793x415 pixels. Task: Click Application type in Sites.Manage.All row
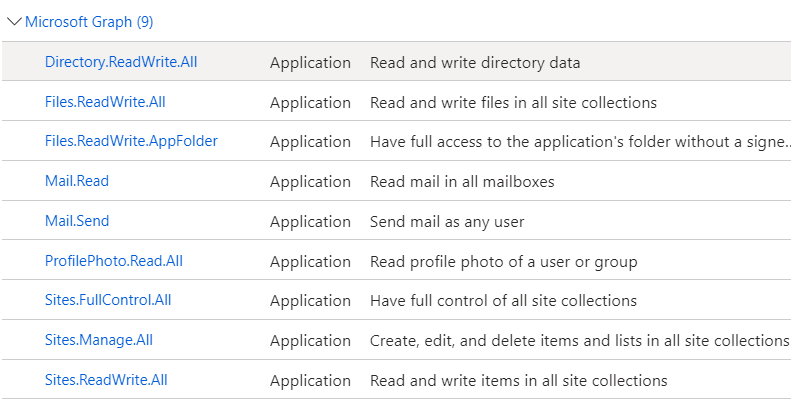pos(310,341)
